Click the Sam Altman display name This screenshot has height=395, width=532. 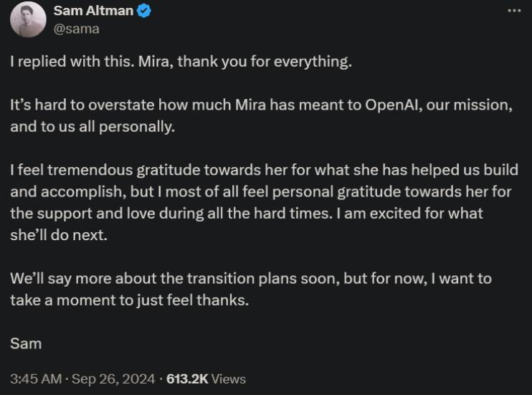coord(94,12)
